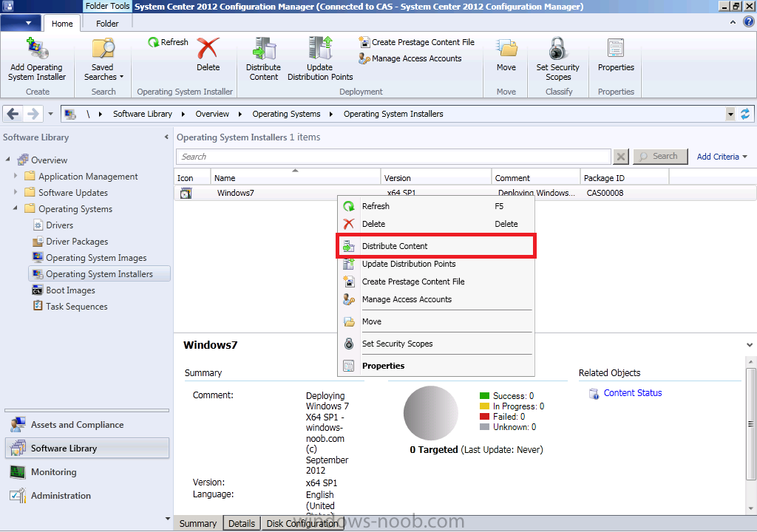Choose Distribute Content from context menu
757x532 pixels.
(x=436, y=246)
